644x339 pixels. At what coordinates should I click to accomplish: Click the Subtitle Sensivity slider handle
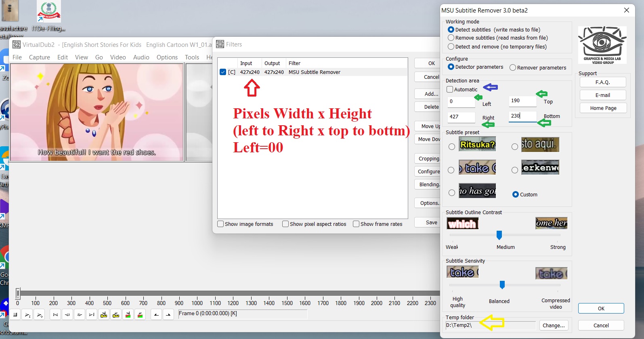coord(502,285)
